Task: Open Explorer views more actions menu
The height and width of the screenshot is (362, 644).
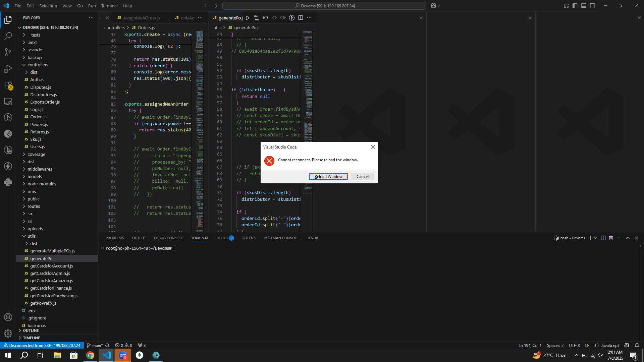Action: (x=91, y=18)
